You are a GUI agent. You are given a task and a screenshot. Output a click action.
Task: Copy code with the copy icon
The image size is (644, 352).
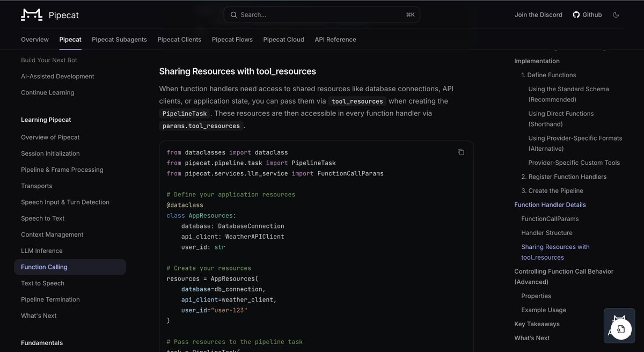pyautogui.click(x=460, y=152)
